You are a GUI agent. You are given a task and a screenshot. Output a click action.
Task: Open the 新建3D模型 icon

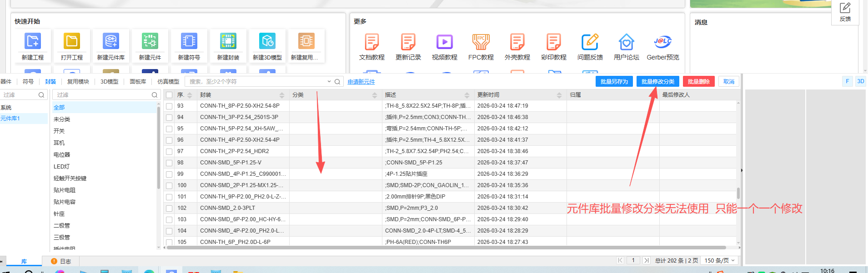tap(267, 41)
